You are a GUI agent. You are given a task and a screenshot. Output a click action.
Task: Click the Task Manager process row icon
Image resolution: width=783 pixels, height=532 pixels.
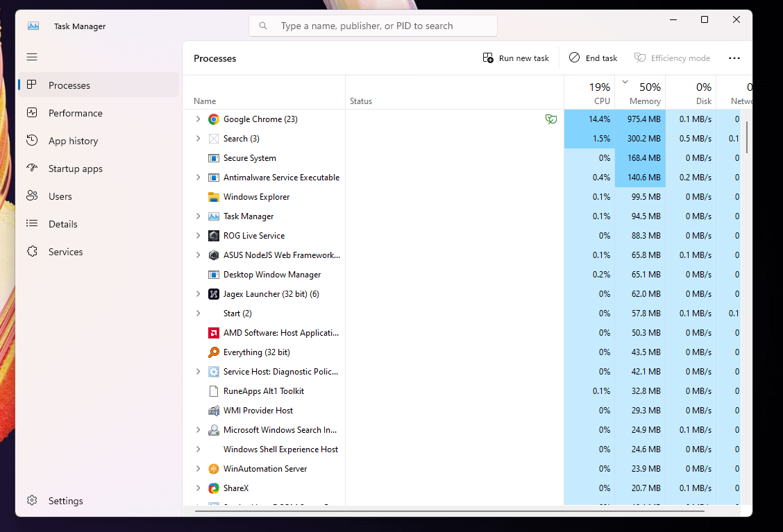tap(214, 216)
